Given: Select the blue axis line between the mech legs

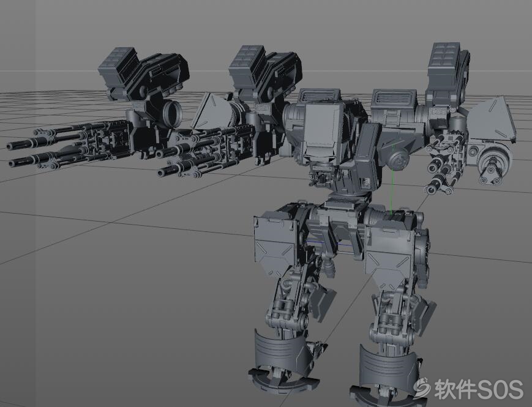Looking at the screenshot, I should (x=328, y=243).
